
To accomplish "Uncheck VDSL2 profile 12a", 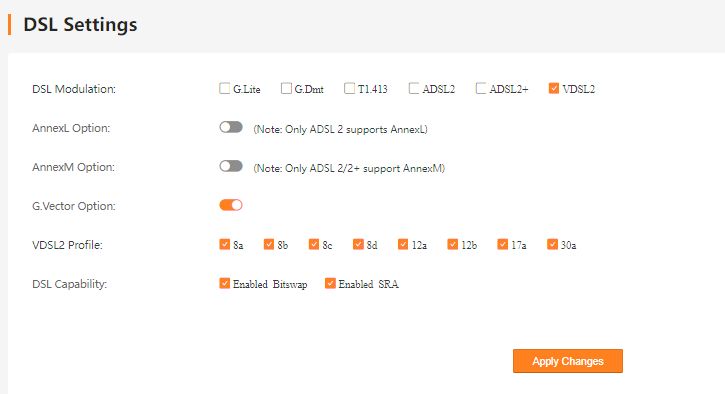I will pos(403,244).
